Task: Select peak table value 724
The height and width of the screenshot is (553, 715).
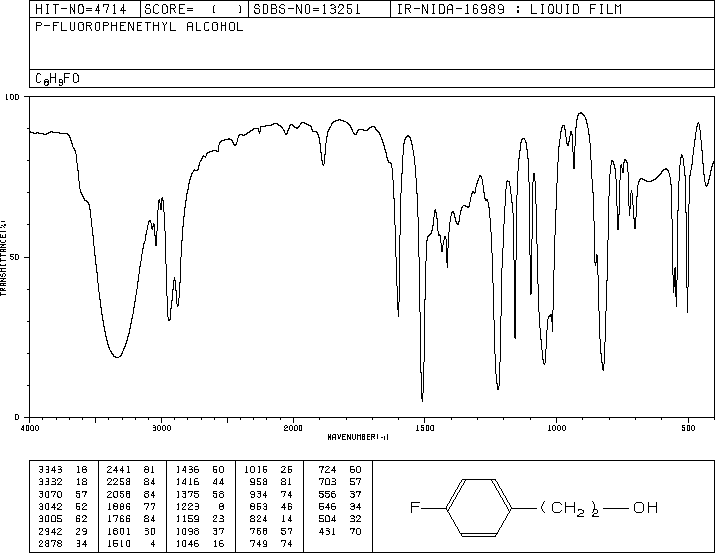Action: (327, 470)
